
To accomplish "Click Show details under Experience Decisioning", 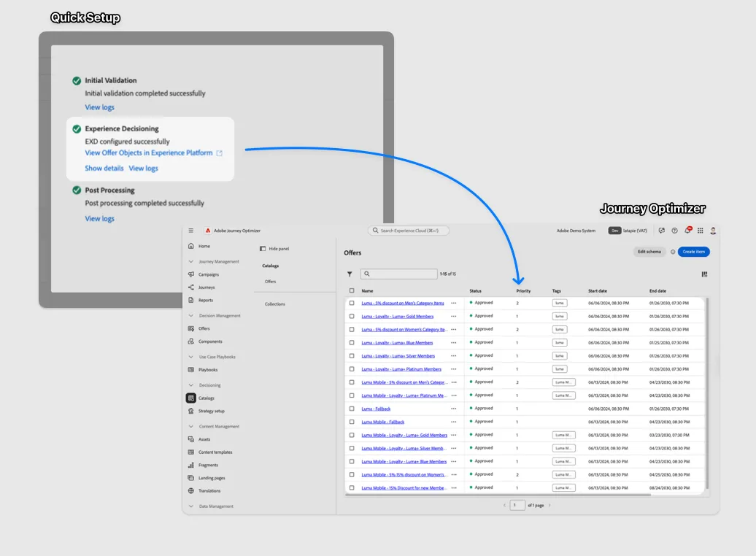I will [104, 169].
